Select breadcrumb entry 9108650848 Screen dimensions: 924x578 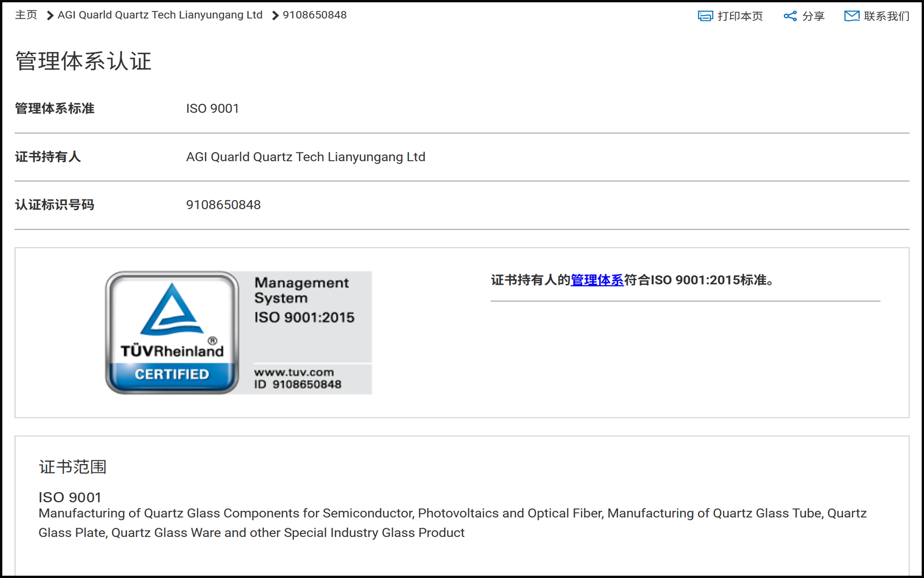(315, 15)
